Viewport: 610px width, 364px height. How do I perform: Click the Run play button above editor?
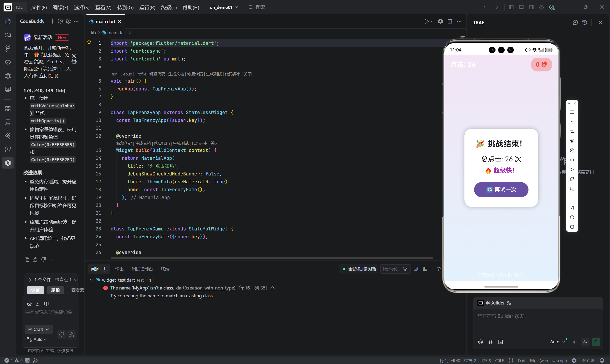tap(426, 22)
